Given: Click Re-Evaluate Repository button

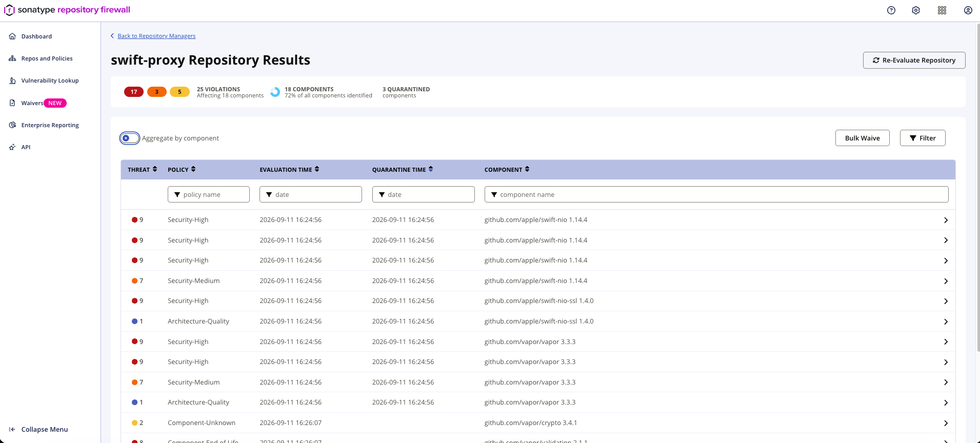Looking at the screenshot, I should tap(914, 60).
